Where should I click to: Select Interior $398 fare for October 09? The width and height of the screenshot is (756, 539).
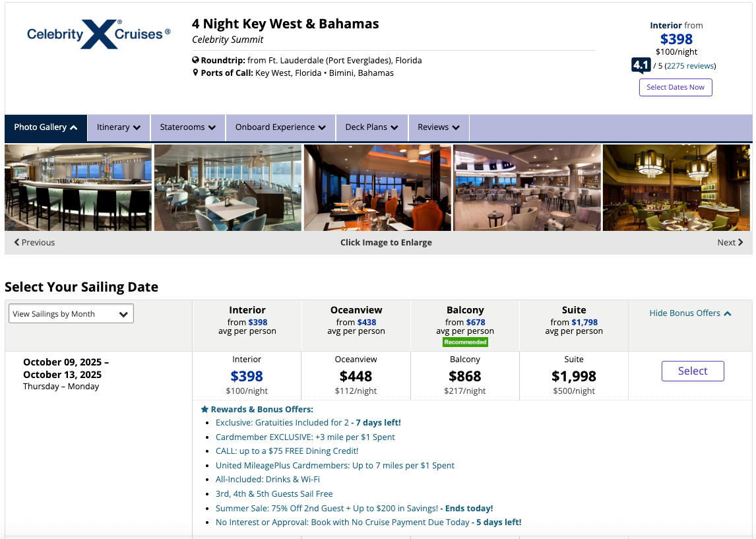[247, 375]
